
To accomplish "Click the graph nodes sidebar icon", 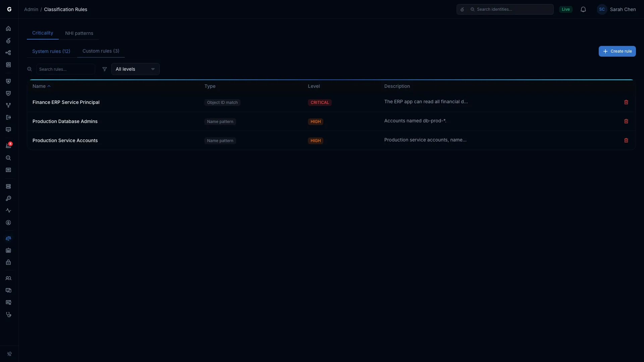I will tap(8, 53).
